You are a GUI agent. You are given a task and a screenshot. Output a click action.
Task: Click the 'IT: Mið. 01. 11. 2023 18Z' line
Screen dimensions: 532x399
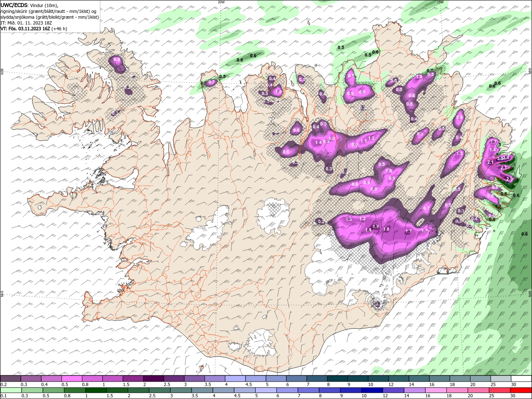pyautogui.click(x=26, y=23)
